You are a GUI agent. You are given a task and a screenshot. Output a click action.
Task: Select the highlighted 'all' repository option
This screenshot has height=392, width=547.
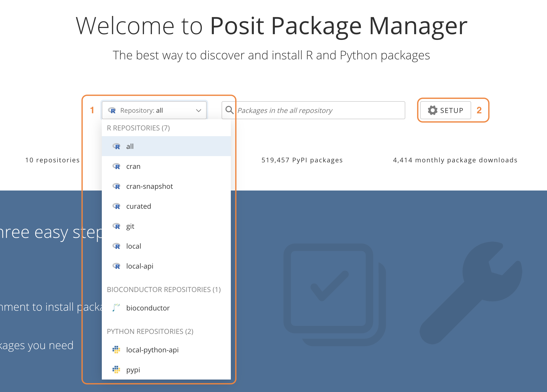130,146
